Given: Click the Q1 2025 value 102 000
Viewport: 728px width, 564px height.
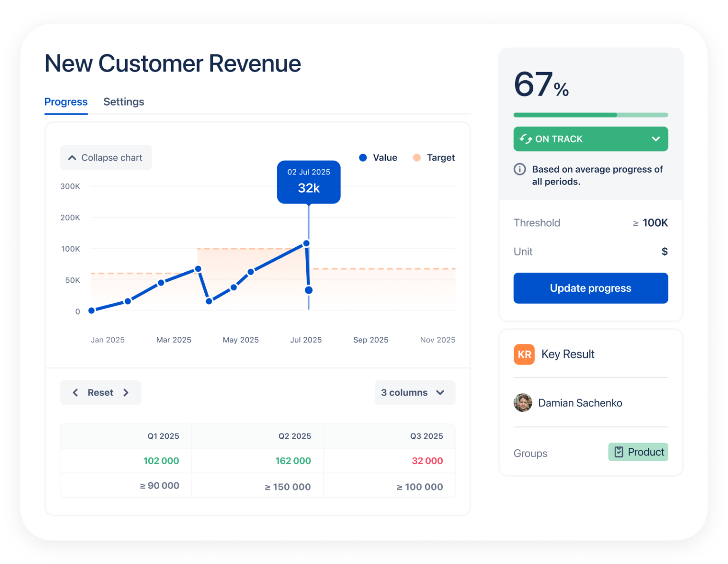Looking at the screenshot, I should coord(161,461).
